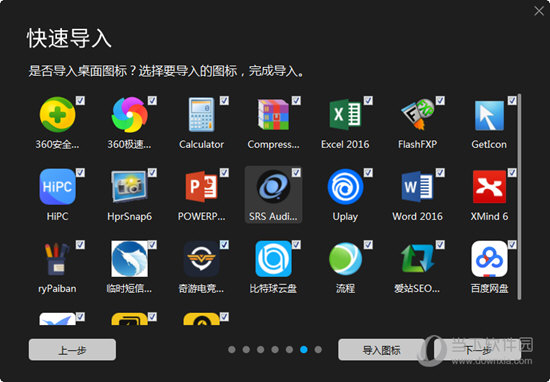Click the POWERP... label

(x=201, y=216)
